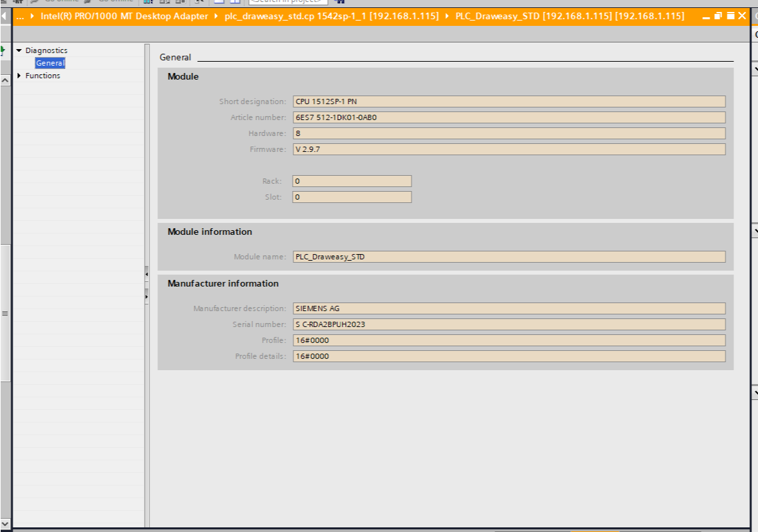Click the Profile field 16#0000
The height and width of the screenshot is (532, 758).
(x=509, y=340)
